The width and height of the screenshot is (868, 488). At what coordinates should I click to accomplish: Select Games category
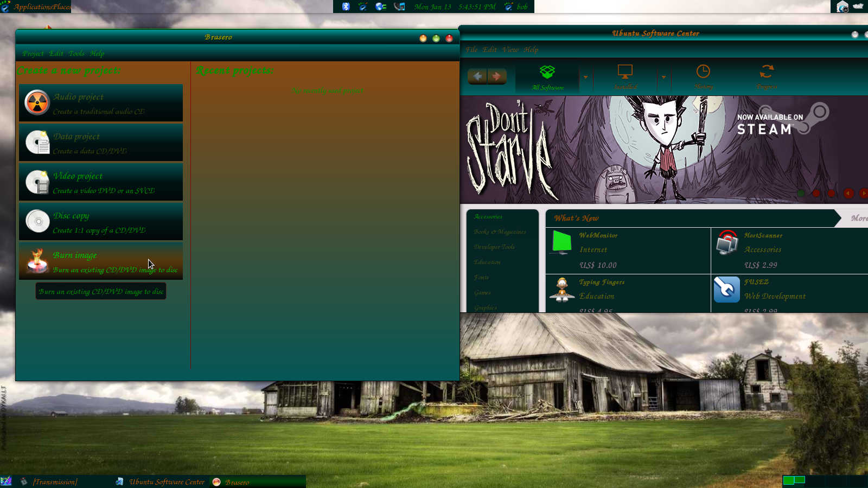pyautogui.click(x=482, y=292)
